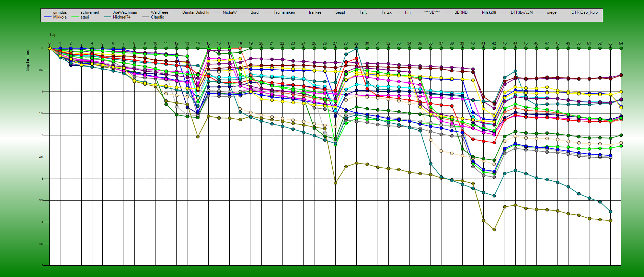Click the lap 42 number on top axis
The image size is (644, 277).
click(494, 44)
